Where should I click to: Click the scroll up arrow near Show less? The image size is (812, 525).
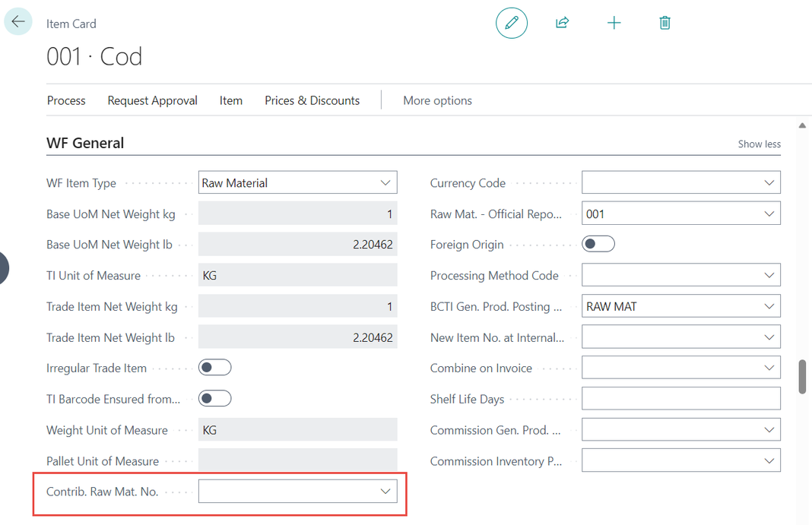(x=802, y=125)
